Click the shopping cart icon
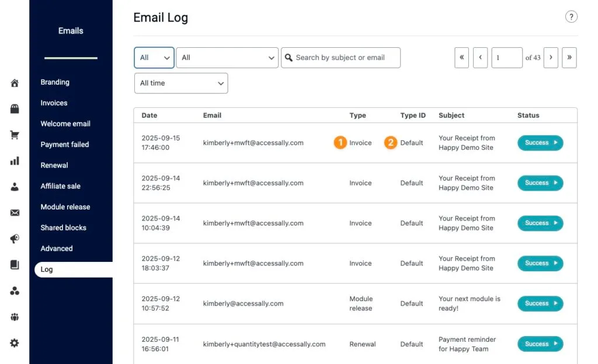The width and height of the screenshot is (598, 364). pos(15,135)
